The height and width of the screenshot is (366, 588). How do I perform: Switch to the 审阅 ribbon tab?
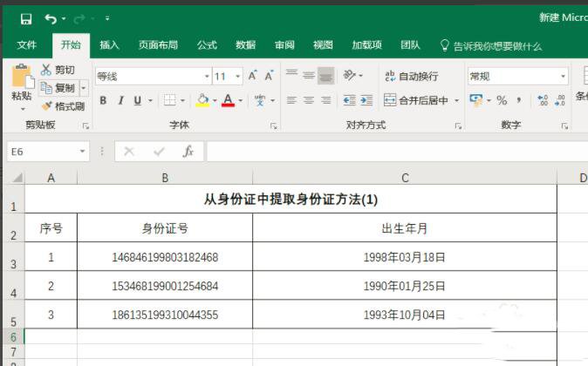[x=284, y=45]
